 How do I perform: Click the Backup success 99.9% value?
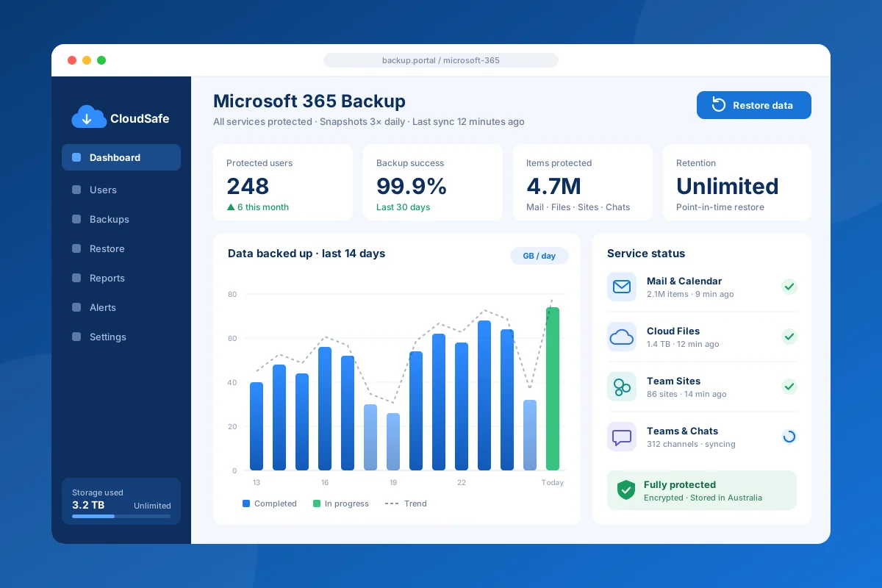coord(412,186)
